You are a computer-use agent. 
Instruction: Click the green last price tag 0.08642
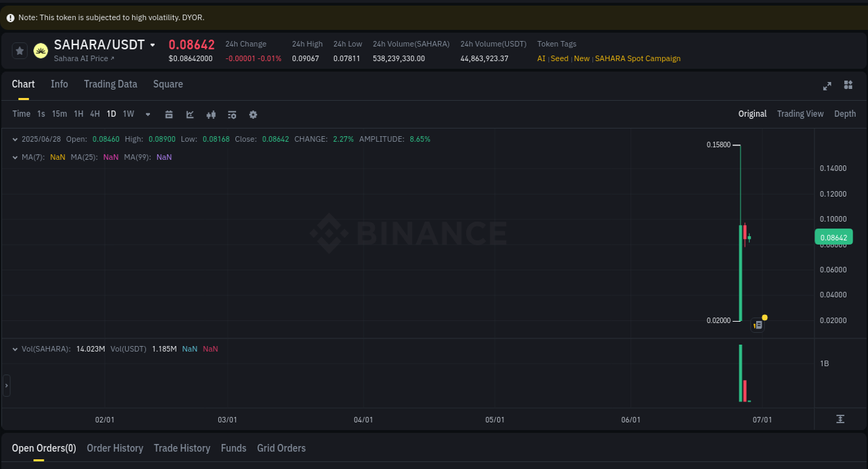[833, 237]
